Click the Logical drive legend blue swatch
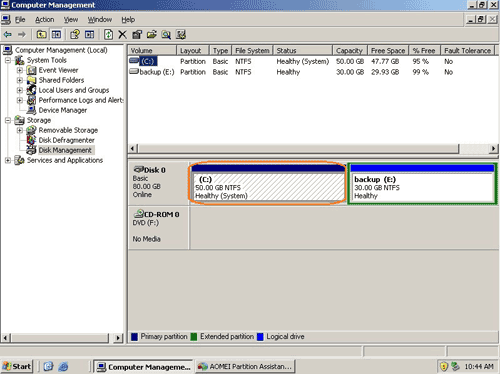500x374 pixels. (x=260, y=337)
